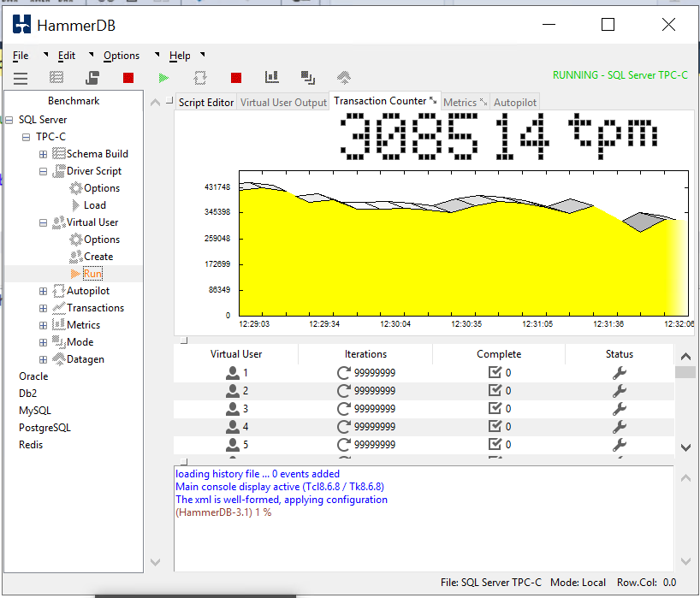Select the Metrics toolbar icon
This screenshot has width=700, height=598.
(272, 76)
